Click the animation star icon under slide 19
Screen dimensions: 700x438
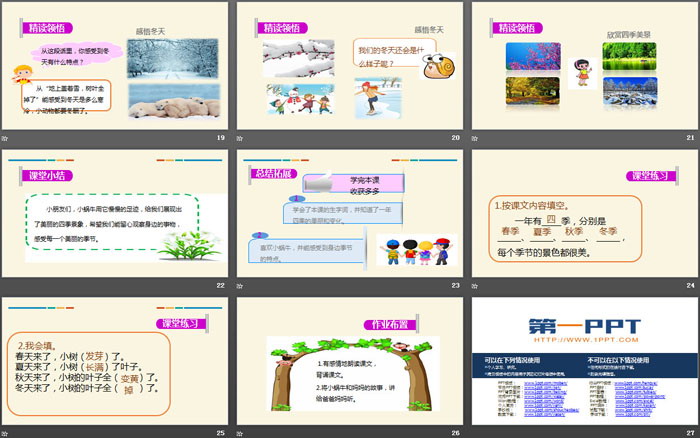pos(4,138)
